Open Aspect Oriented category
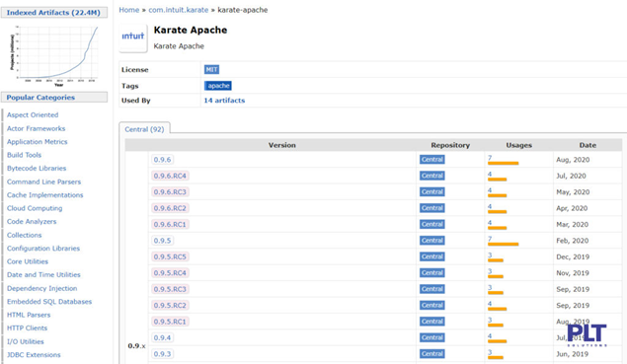The image size is (627, 364). [x=33, y=115]
